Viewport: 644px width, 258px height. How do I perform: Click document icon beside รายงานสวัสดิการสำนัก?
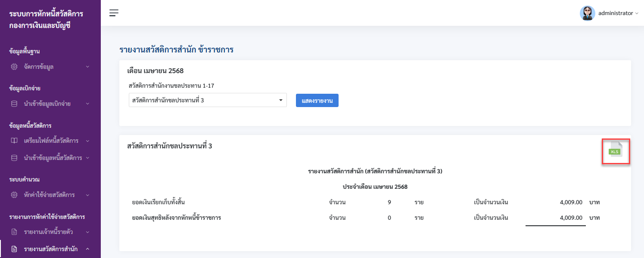pyautogui.click(x=14, y=249)
